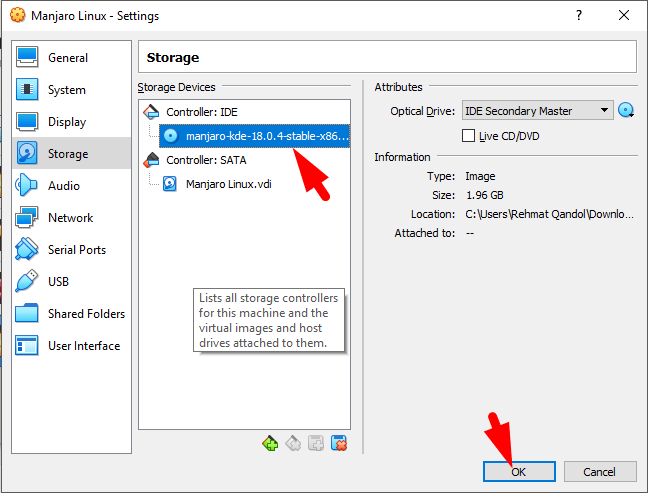Click the remove attachment icon

339,443
